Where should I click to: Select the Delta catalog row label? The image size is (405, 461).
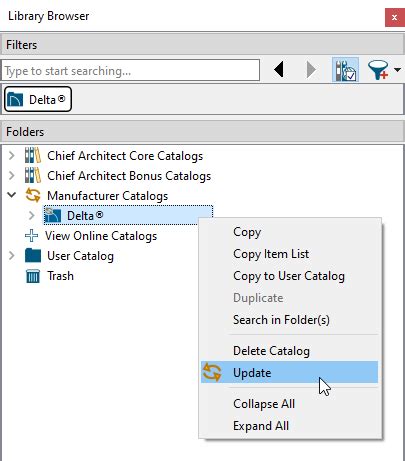85,216
